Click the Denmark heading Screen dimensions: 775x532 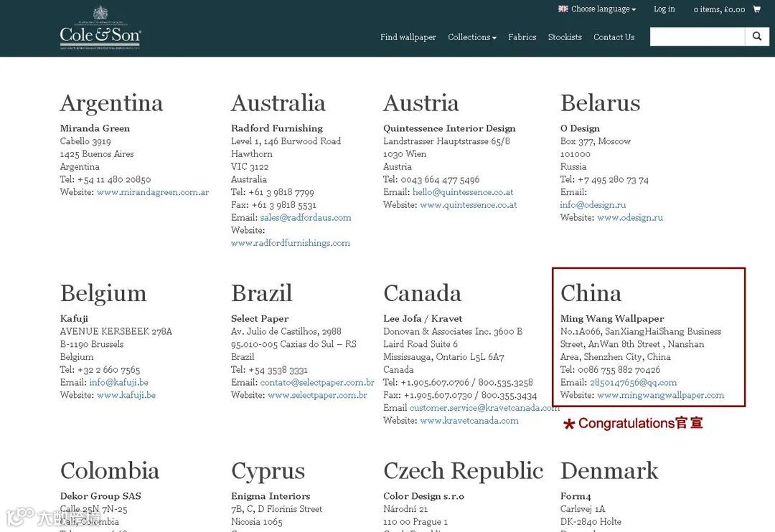tap(609, 471)
